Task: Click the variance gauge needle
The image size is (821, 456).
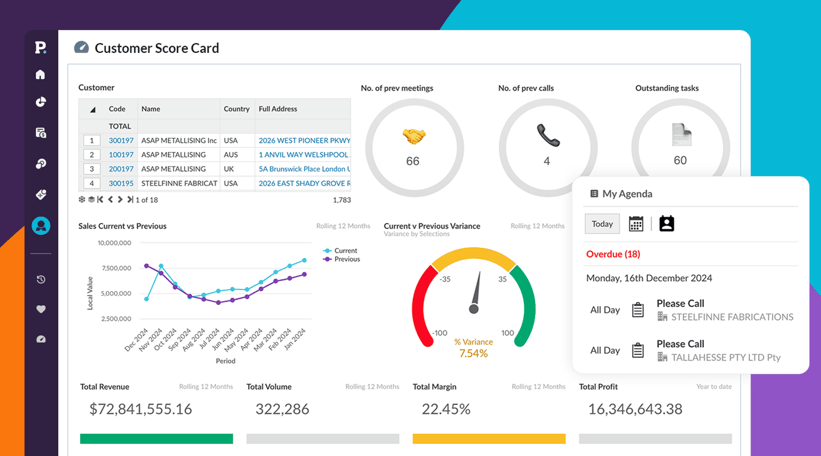Action: (476, 292)
